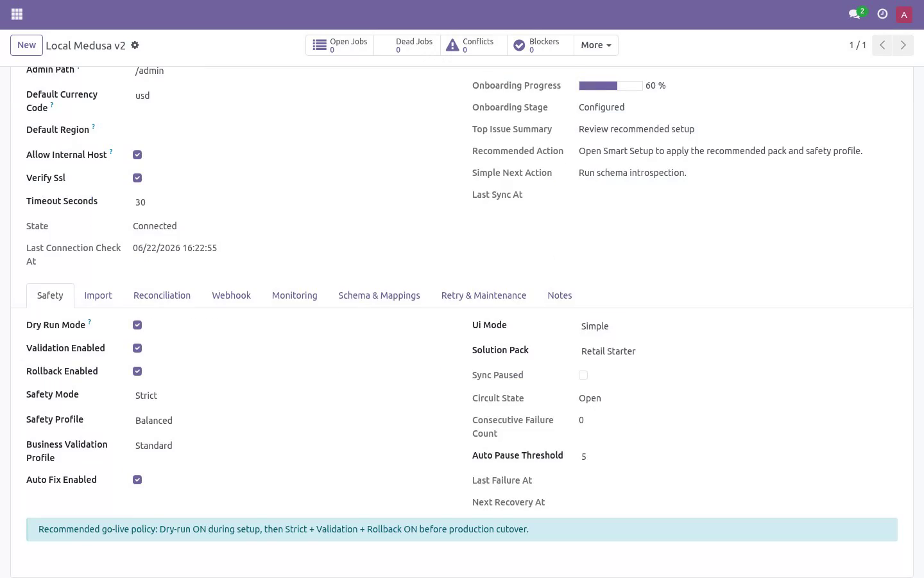
Task: Click the New record button
Action: click(26, 45)
